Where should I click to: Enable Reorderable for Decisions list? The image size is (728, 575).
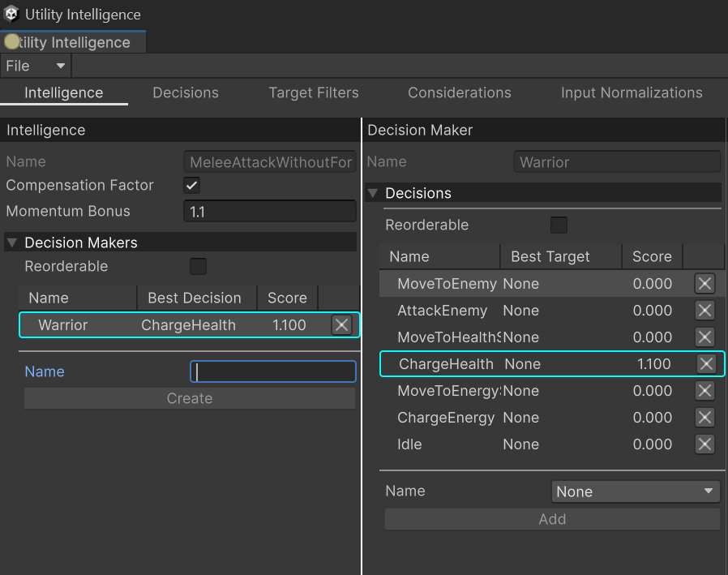click(559, 225)
